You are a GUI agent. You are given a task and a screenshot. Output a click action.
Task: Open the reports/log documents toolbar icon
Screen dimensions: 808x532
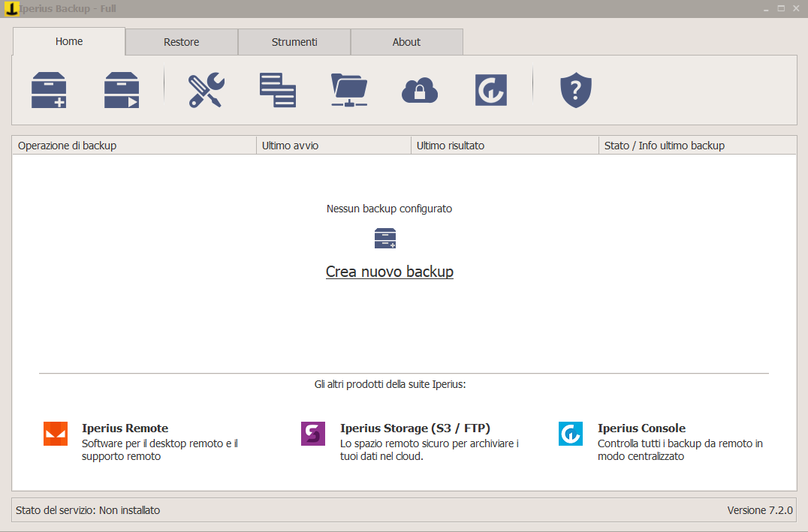point(278,90)
